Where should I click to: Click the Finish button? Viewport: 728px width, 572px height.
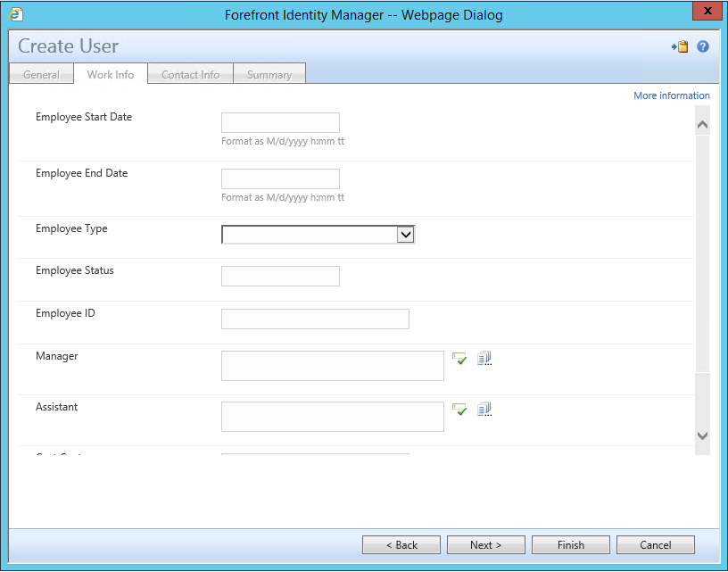click(x=571, y=545)
